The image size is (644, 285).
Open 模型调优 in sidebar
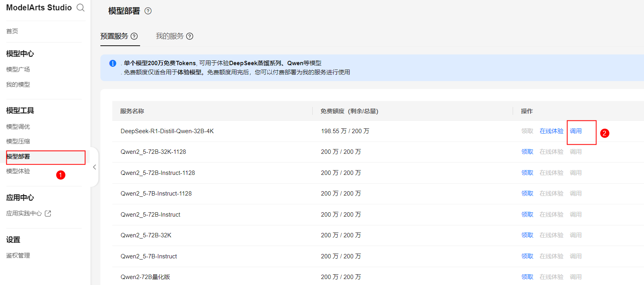(x=18, y=126)
